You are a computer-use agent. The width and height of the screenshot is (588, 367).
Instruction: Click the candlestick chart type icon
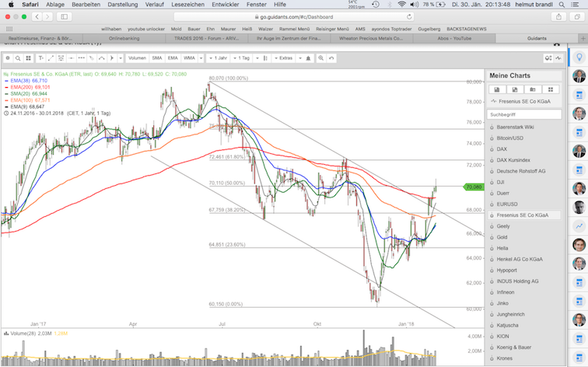(265, 58)
